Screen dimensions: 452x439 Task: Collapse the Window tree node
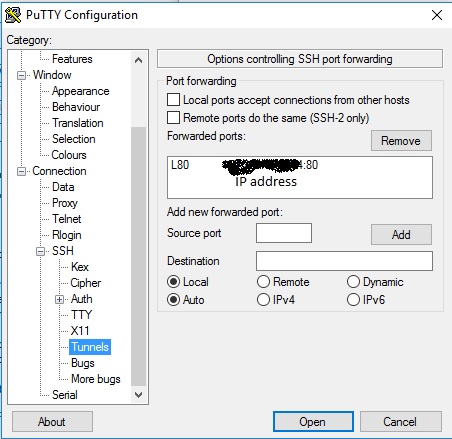[x=21, y=75]
